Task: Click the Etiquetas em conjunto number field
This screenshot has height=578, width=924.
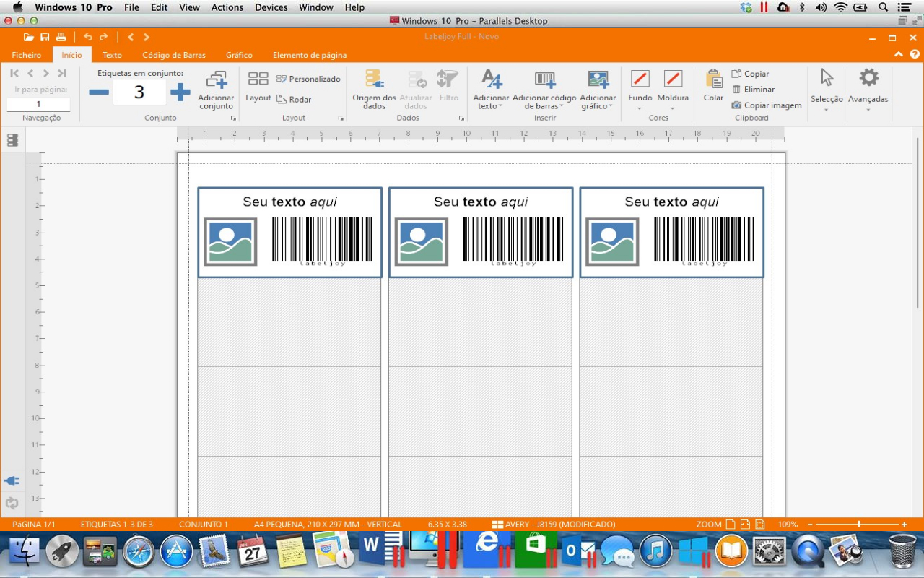Action: pyautogui.click(x=139, y=92)
